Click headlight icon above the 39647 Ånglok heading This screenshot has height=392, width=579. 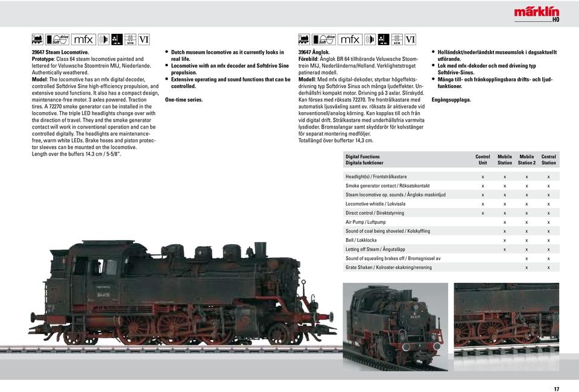pyautogui.click(x=384, y=39)
